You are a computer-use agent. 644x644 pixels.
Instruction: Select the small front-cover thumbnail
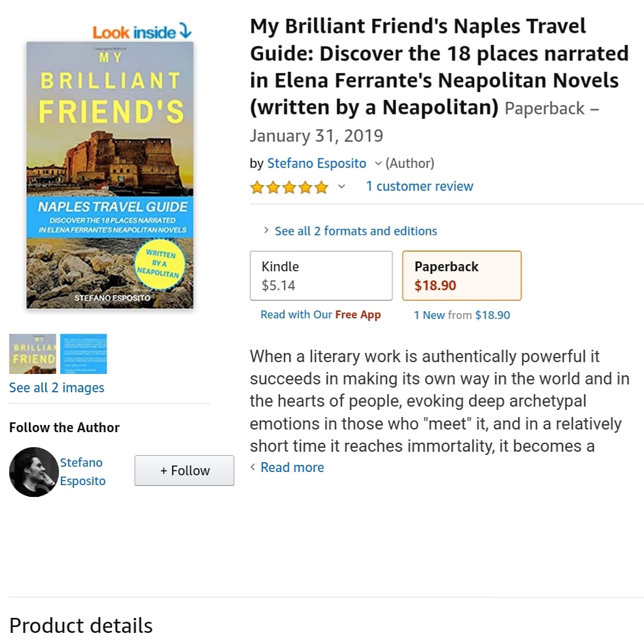tap(32, 353)
